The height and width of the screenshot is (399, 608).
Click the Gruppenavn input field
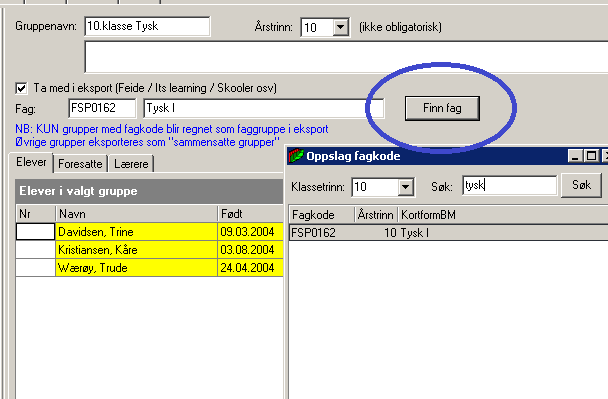[x=147, y=26]
